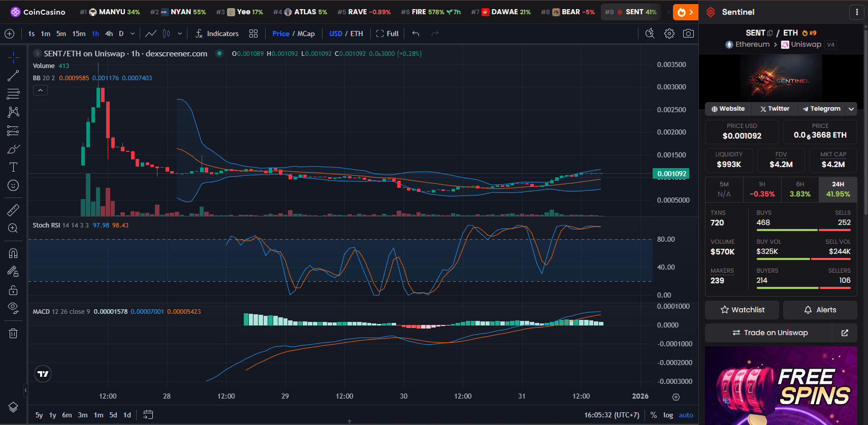
Task: Open trending list via the fire button
Action: click(x=686, y=12)
